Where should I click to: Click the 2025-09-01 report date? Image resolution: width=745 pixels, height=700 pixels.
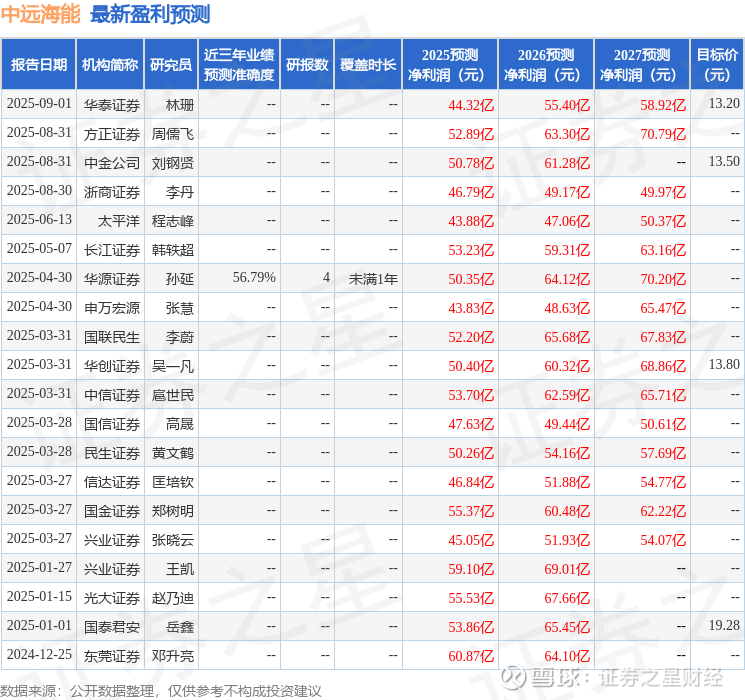39,104
